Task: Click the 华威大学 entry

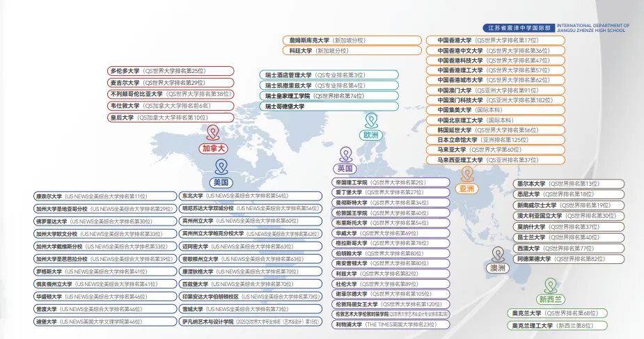Action: pyautogui.click(x=391, y=233)
